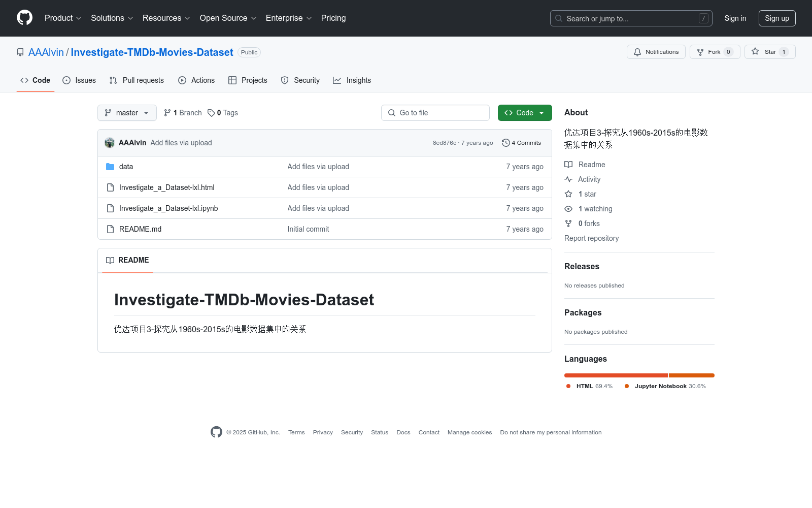
Task: Click the Fork icon button
Action: [700, 52]
